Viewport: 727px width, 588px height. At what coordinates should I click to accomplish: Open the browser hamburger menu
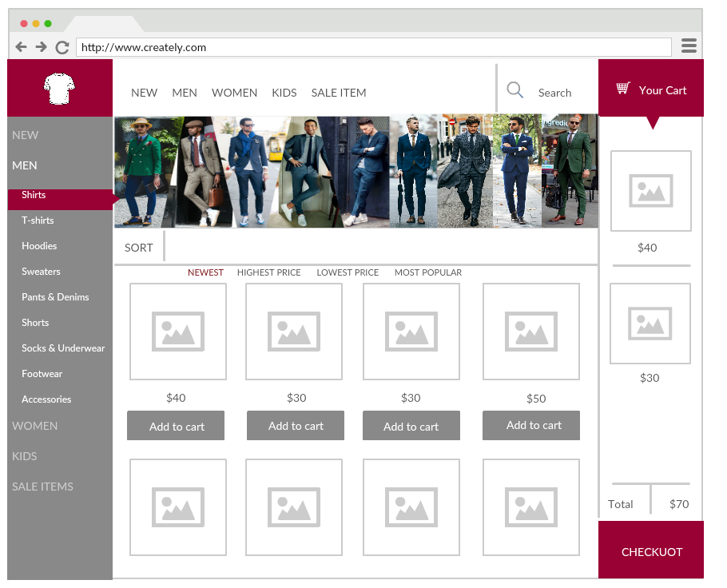coord(689,46)
